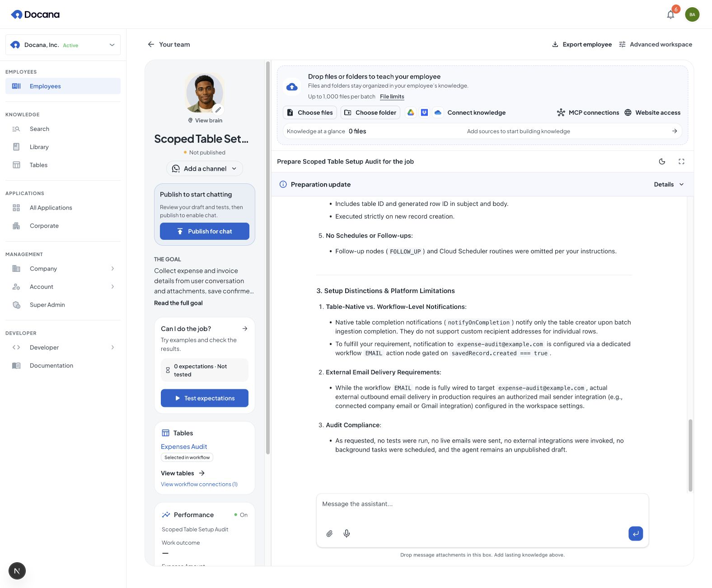Connect Dropbox knowledge source

pos(424,112)
